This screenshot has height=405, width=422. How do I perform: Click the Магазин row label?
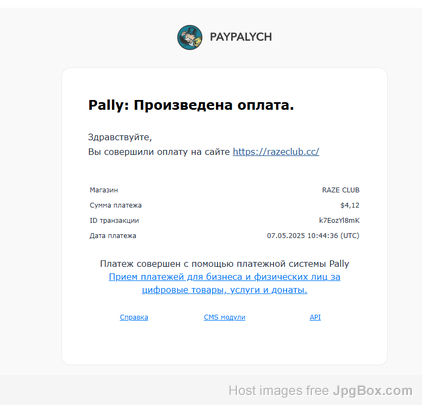pos(104,190)
